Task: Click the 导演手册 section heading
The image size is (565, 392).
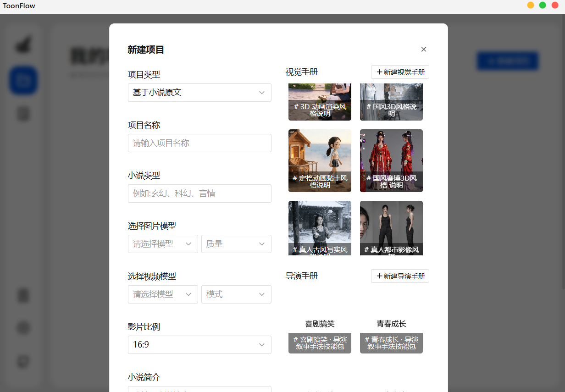Action: tap(301, 276)
